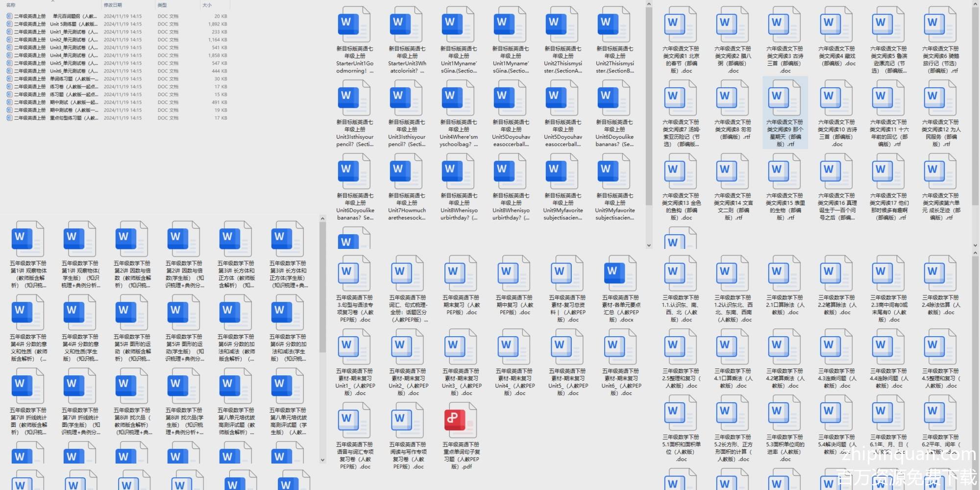The width and height of the screenshot is (980, 490).
Task: Select 五年级数学下册 第5讲 图形的运动 学生版 icon
Action: pos(183,311)
